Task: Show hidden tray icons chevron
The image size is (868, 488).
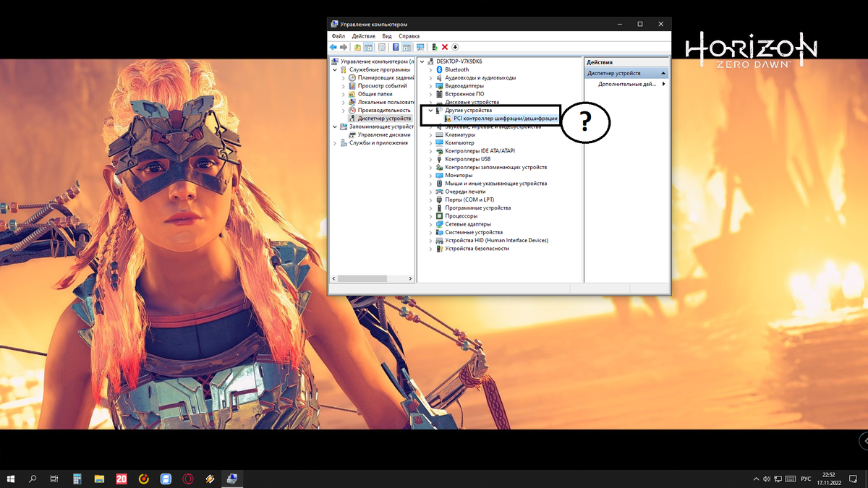Action: [x=755, y=479]
